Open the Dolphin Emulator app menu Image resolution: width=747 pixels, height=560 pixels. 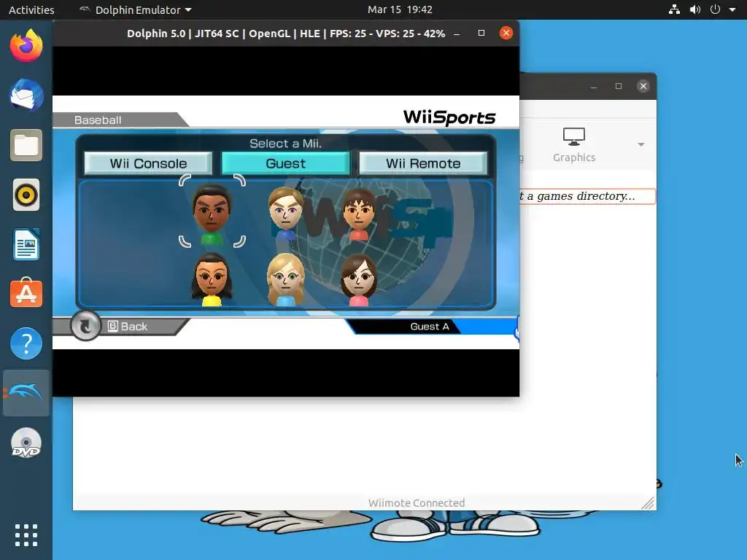click(135, 9)
